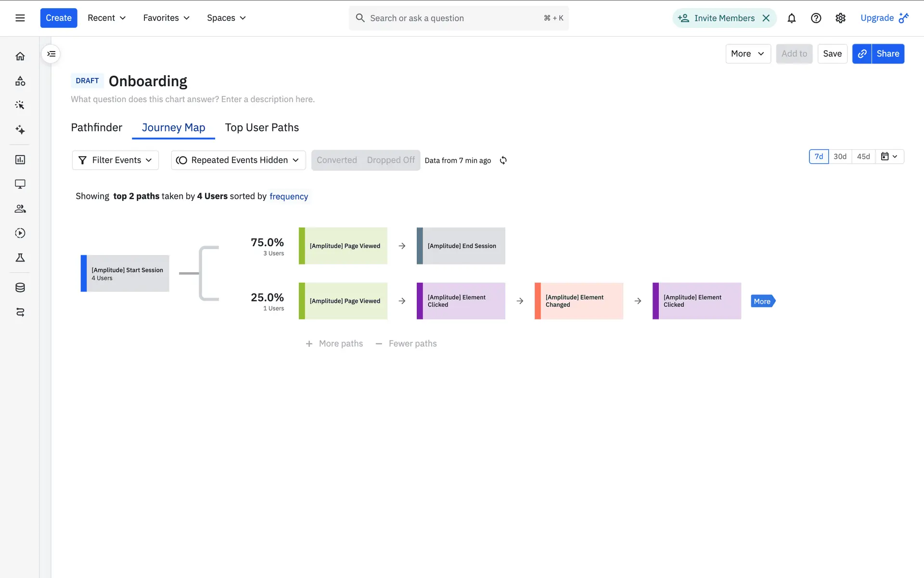The width and height of the screenshot is (924, 578).
Task: Click the help question mark icon
Action: point(816,18)
